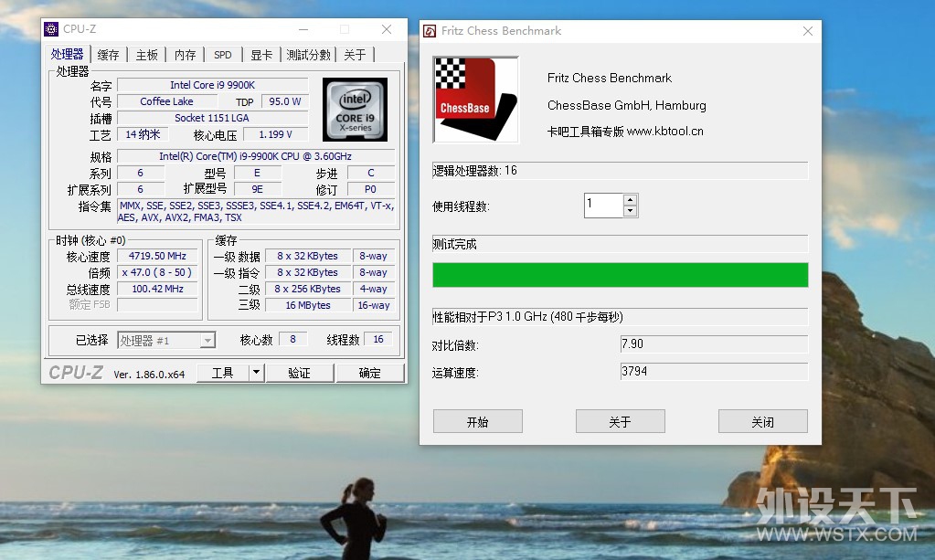Select the 显卡 tab

pyautogui.click(x=261, y=55)
